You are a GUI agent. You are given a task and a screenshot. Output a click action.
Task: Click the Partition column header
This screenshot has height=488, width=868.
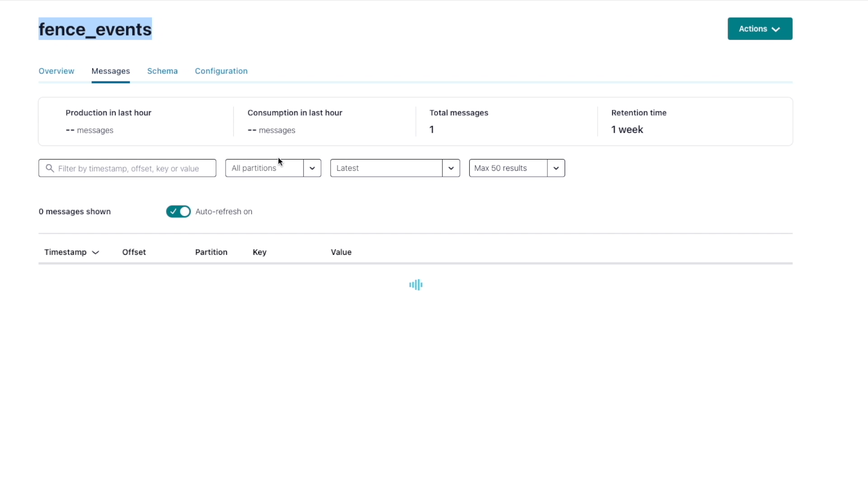click(211, 252)
